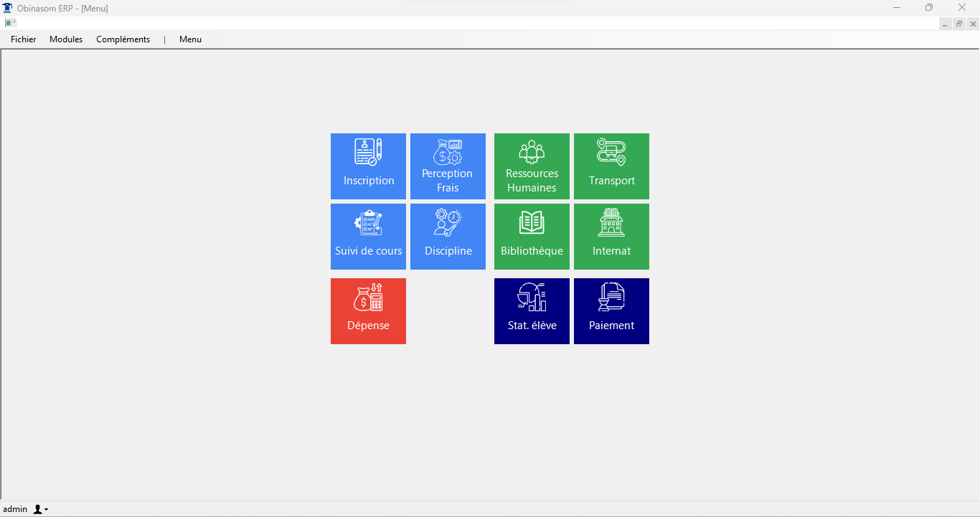Open the Inscription module tile

[x=368, y=166]
